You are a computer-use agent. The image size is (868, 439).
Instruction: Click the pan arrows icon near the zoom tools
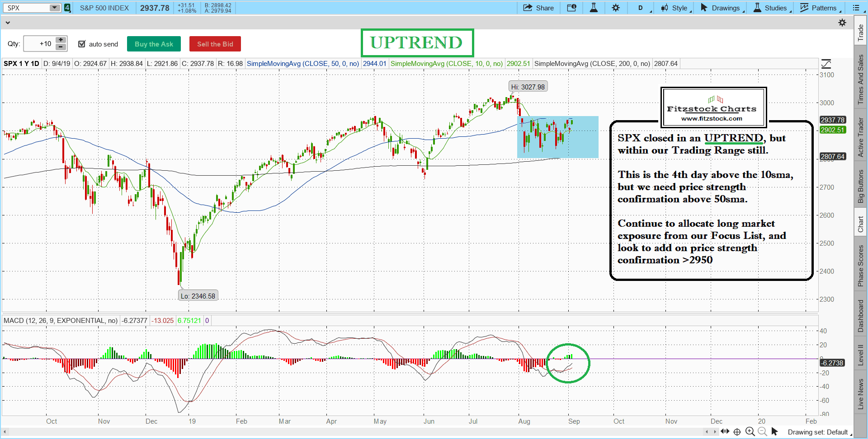coord(725,432)
